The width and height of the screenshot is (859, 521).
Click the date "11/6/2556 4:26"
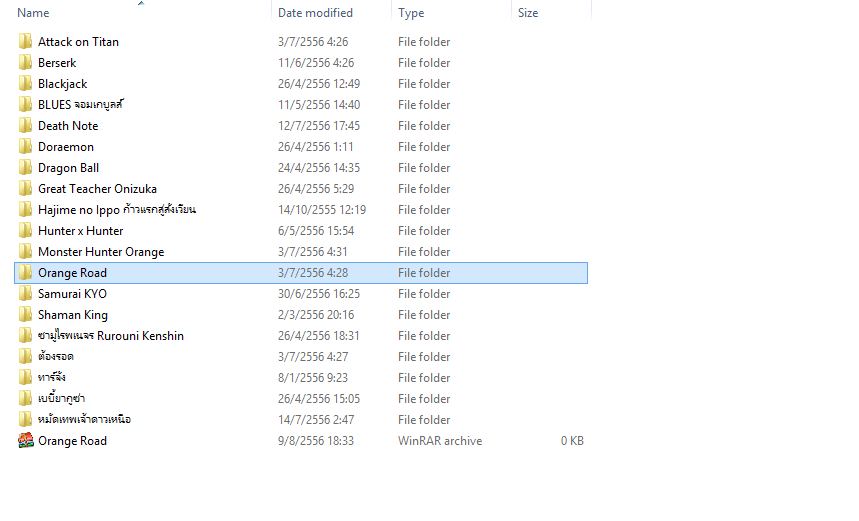(316, 62)
